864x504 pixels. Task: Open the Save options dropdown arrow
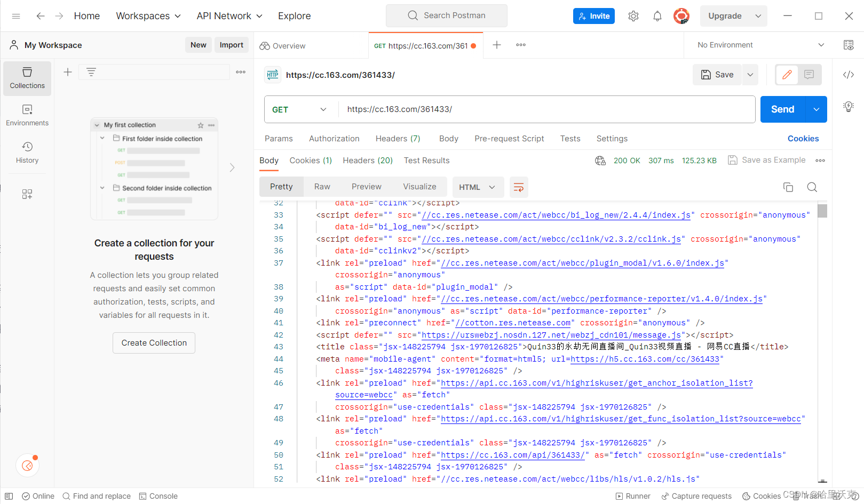tap(750, 75)
